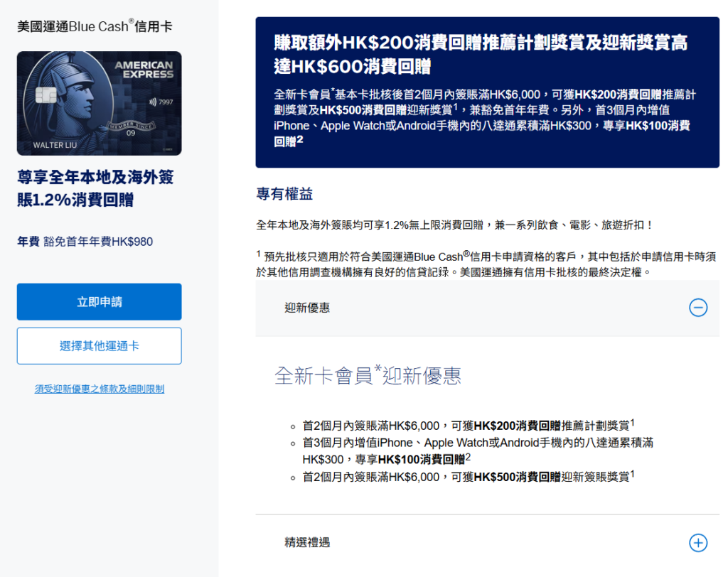Click the 年費 豁免首年年費HK$980 line
Viewport: 728px width, 577px height.
[x=85, y=242]
